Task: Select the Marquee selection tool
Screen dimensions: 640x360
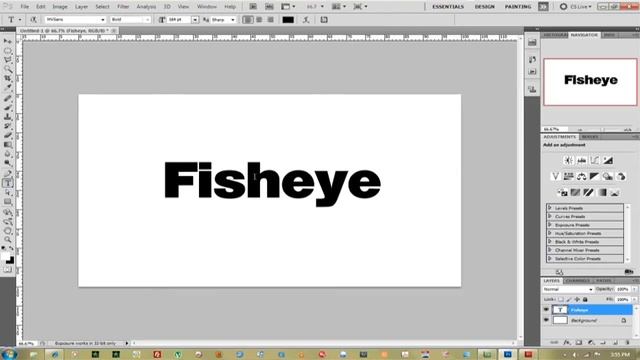Action: [x=8, y=51]
